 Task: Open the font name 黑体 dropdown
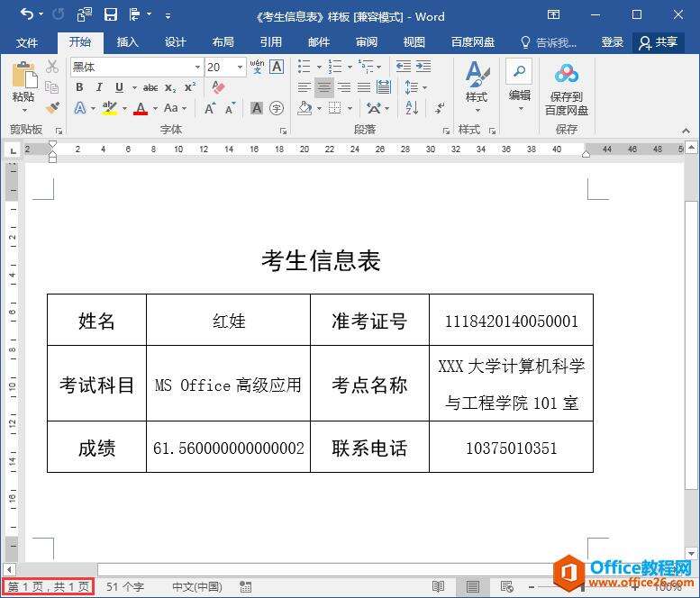197,67
